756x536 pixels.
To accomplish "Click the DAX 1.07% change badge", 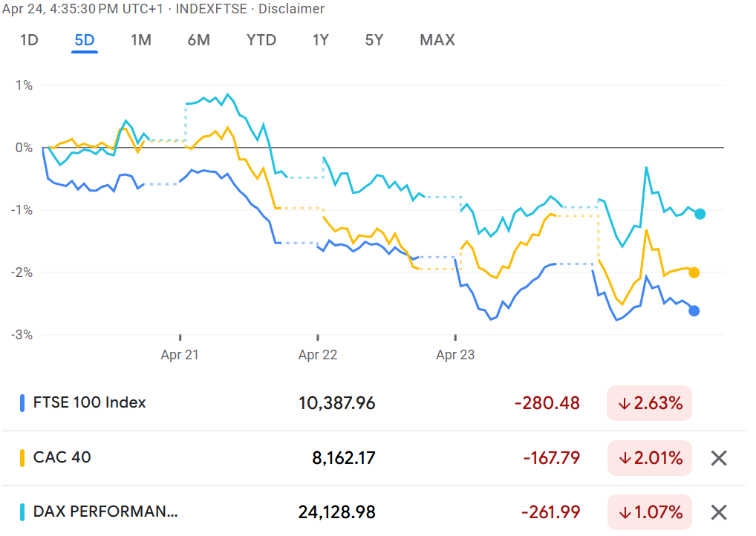I will coord(649,512).
